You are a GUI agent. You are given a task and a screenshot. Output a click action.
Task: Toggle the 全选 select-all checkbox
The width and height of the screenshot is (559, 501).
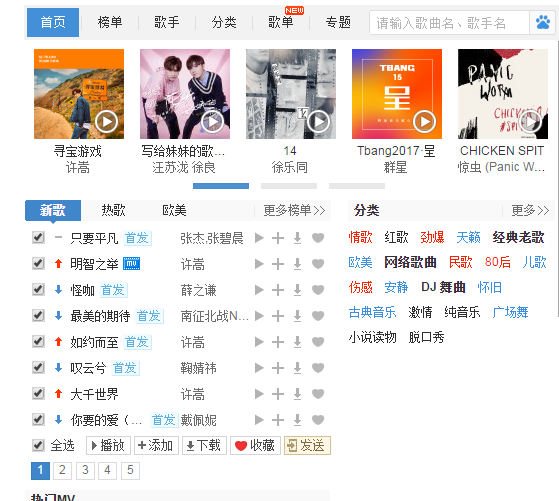tap(38, 445)
